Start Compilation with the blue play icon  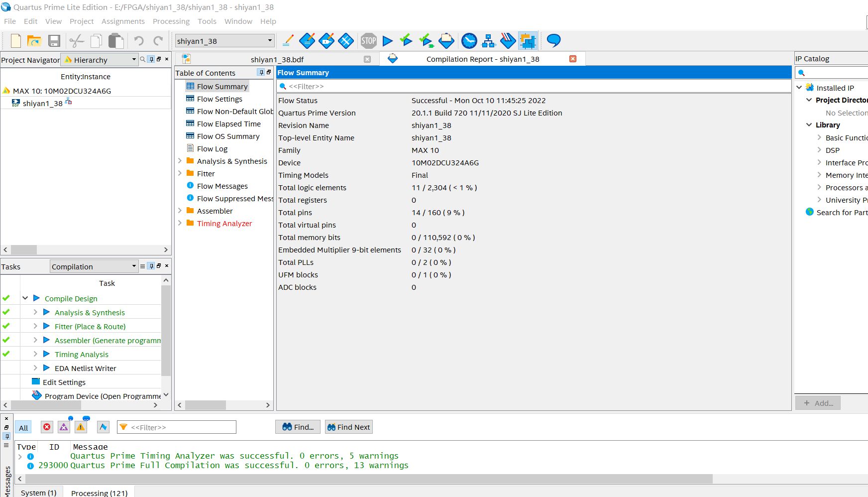388,41
